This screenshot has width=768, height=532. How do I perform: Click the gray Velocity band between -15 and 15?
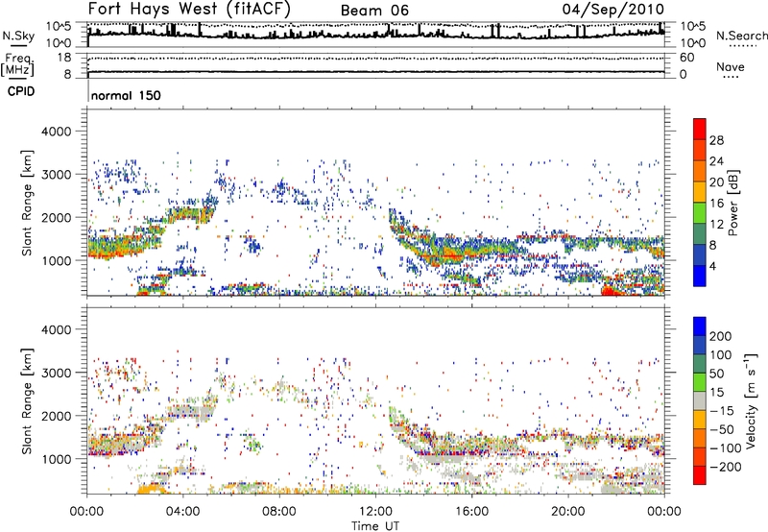coord(700,400)
